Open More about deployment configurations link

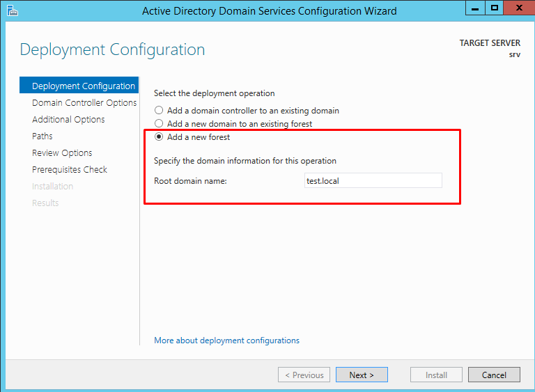pyautogui.click(x=226, y=340)
